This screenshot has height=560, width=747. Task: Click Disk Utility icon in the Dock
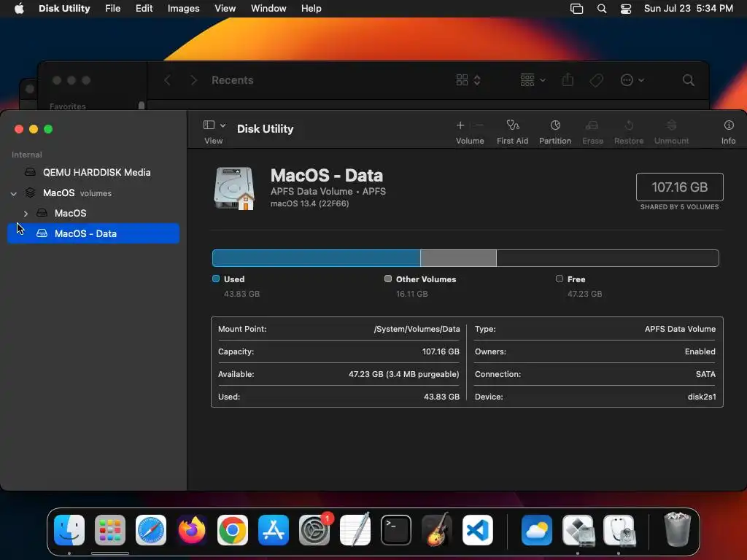click(619, 530)
